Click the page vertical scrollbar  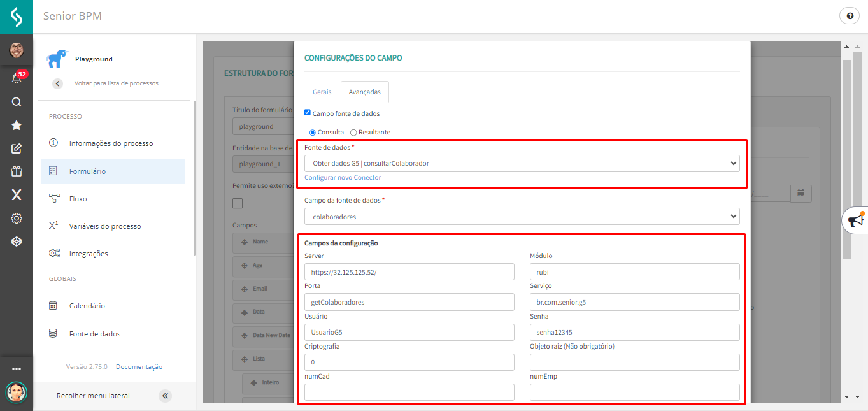coord(846,159)
